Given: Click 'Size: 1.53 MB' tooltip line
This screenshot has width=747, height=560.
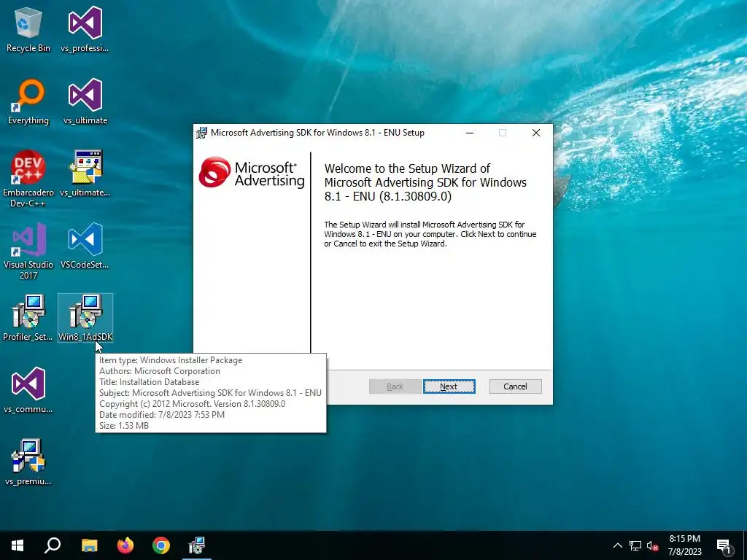Looking at the screenshot, I should pos(124,426).
